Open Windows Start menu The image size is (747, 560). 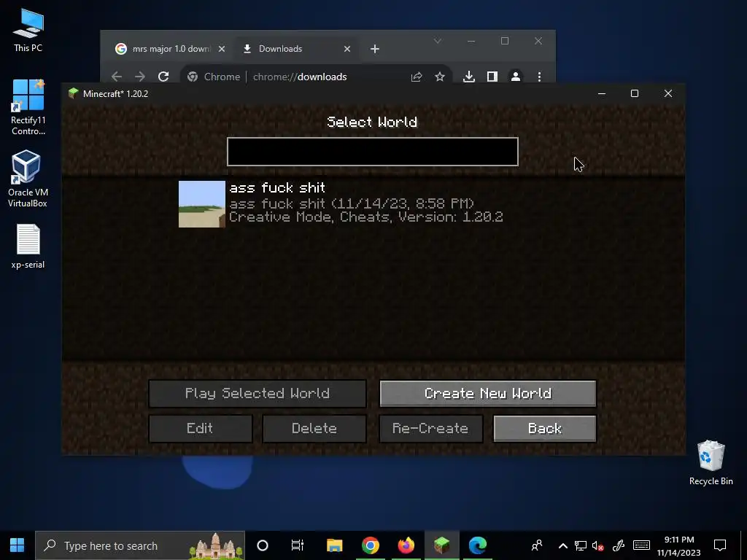pos(18,545)
